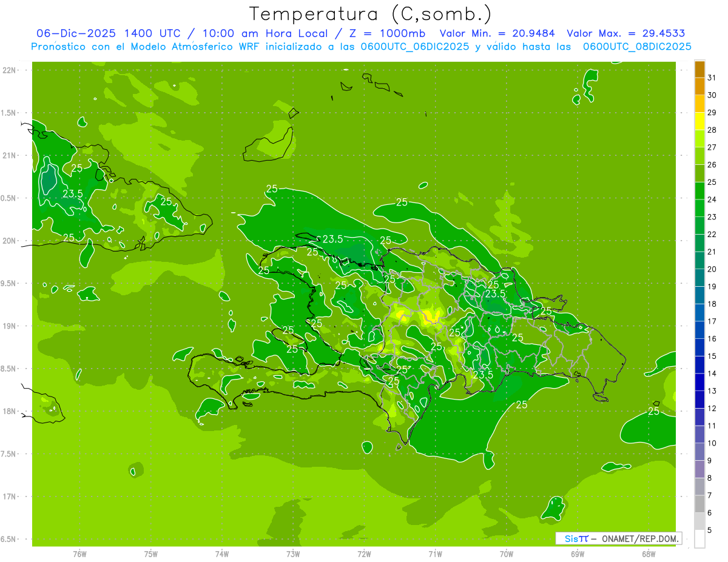Viewport: 728px width, 562px height.
Task: Pick the yellow swatch between 28 and 29
Action: click(699, 121)
